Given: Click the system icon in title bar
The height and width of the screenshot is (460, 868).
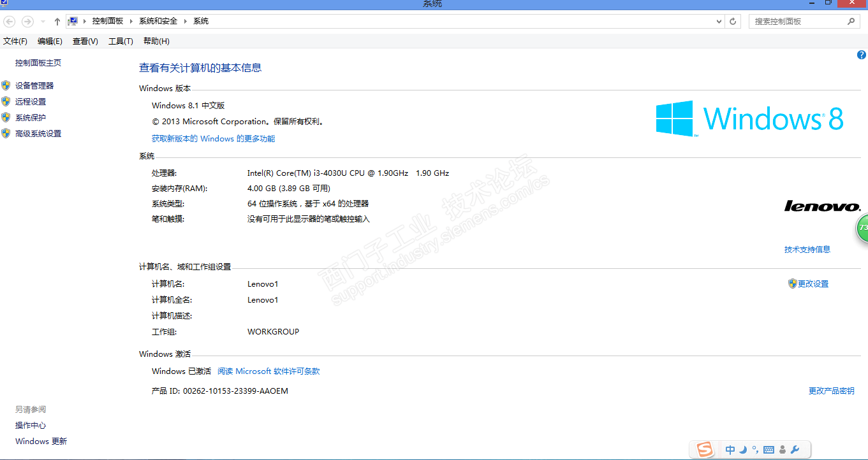Looking at the screenshot, I should click(x=4, y=3).
